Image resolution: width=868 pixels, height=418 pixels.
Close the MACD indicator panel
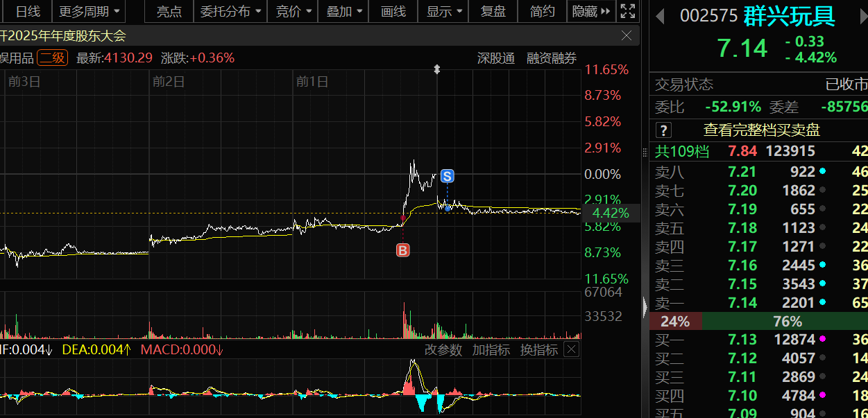(571, 349)
